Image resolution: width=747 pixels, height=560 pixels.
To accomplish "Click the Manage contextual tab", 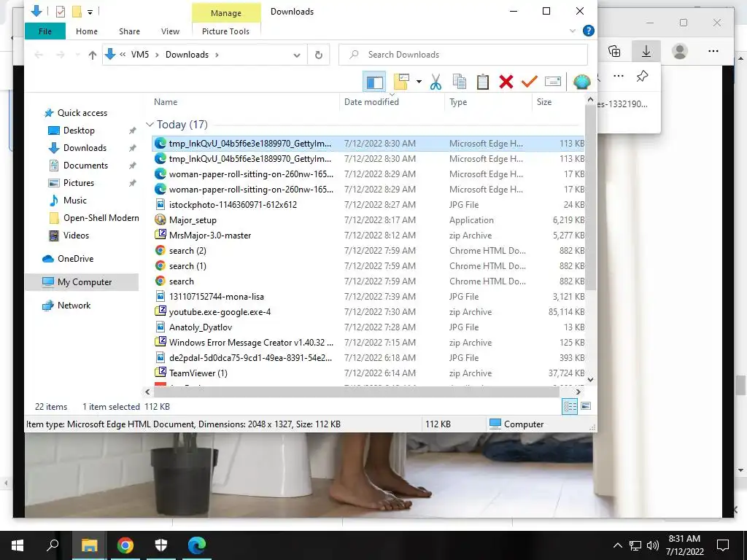I will click(226, 13).
